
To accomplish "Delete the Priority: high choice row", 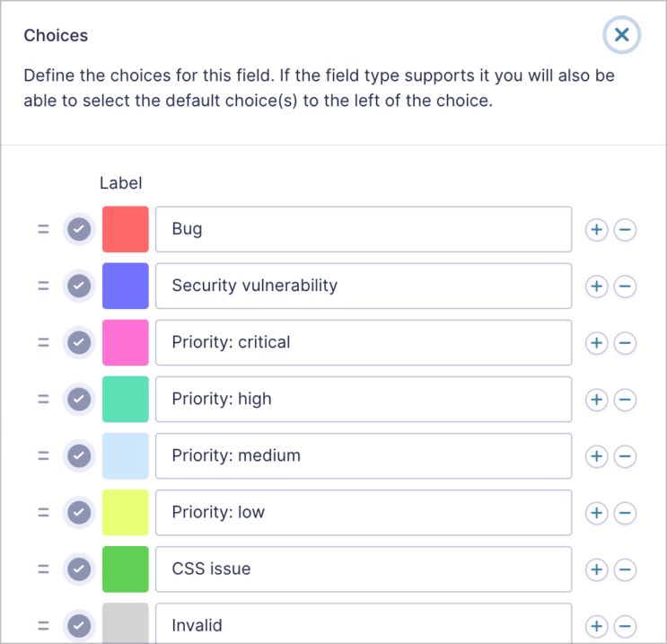I will pyautogui.click(x=625, y=400).
